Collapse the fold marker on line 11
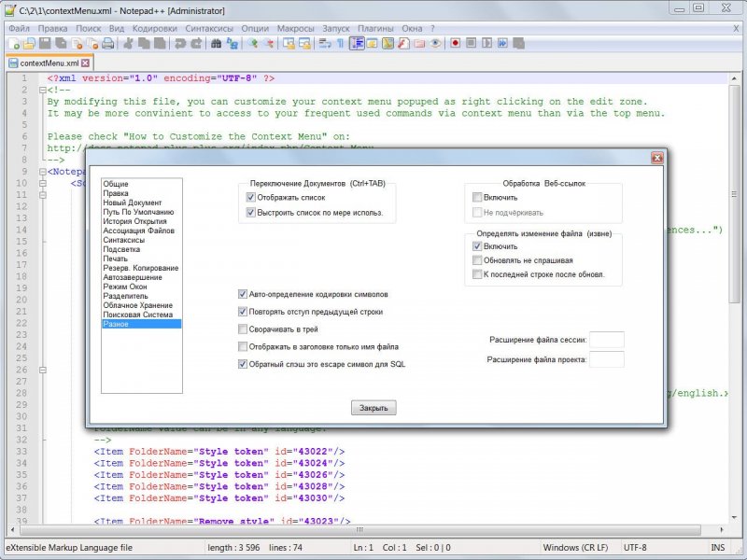 click(42, 195)
